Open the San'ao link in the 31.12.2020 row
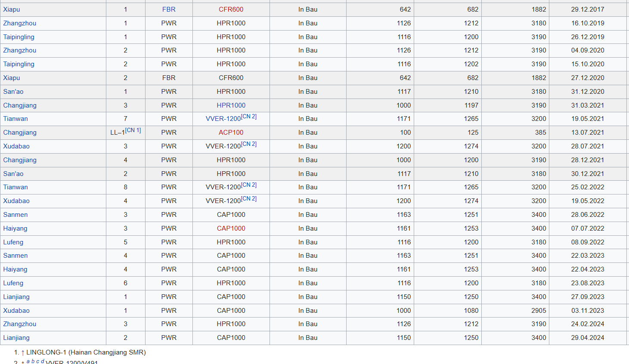629x364 pixels. [x=13, y=92]
